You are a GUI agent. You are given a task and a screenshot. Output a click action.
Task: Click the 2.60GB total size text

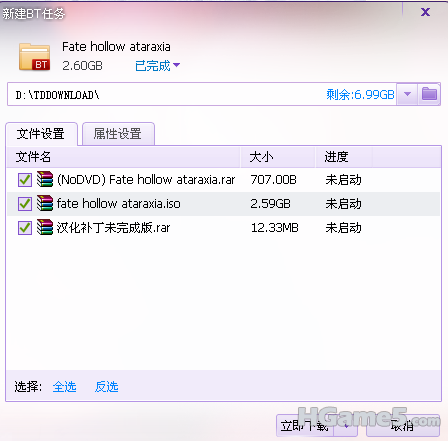[x=82, y=65]
